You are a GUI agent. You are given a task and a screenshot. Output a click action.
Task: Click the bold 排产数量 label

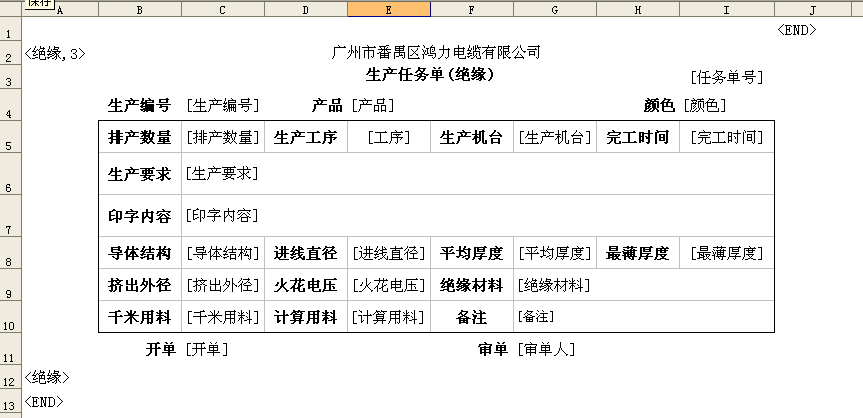point(140,137)
